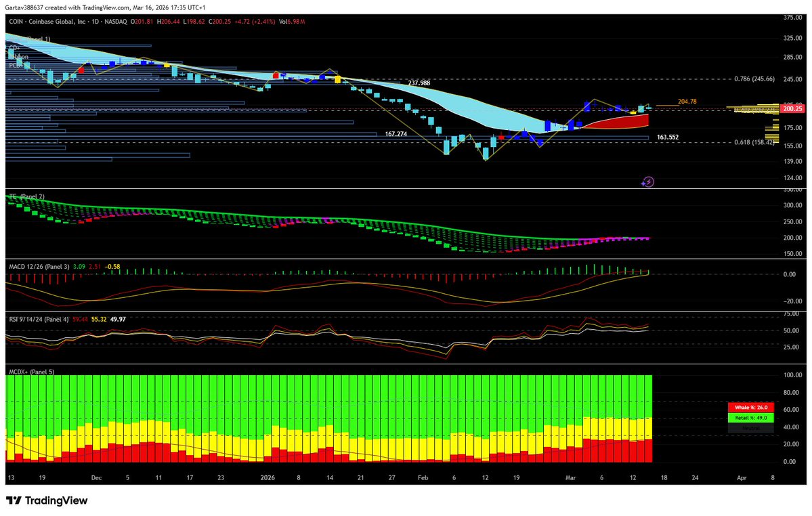The image size is (812, 516).
Task: Click the high value H206.44
Action: (x=169, y=22)
